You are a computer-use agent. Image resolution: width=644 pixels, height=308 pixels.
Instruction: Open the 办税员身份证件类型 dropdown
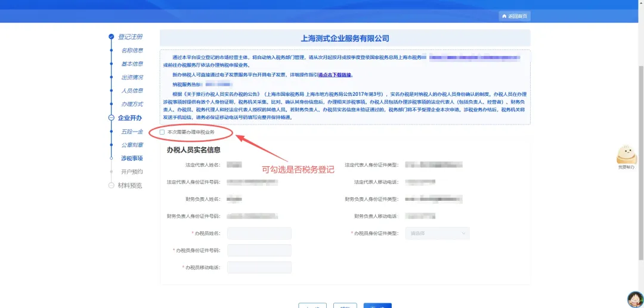(438, 234)
